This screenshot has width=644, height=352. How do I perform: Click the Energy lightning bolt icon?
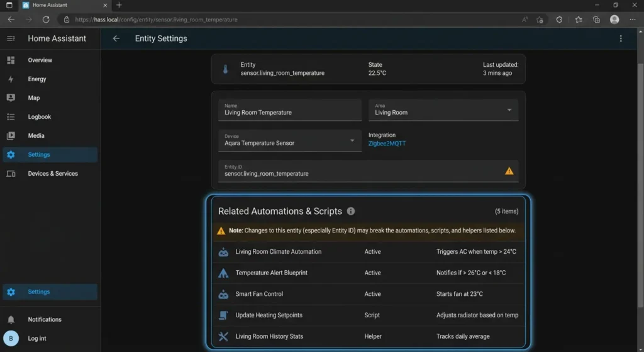[11, 79]
